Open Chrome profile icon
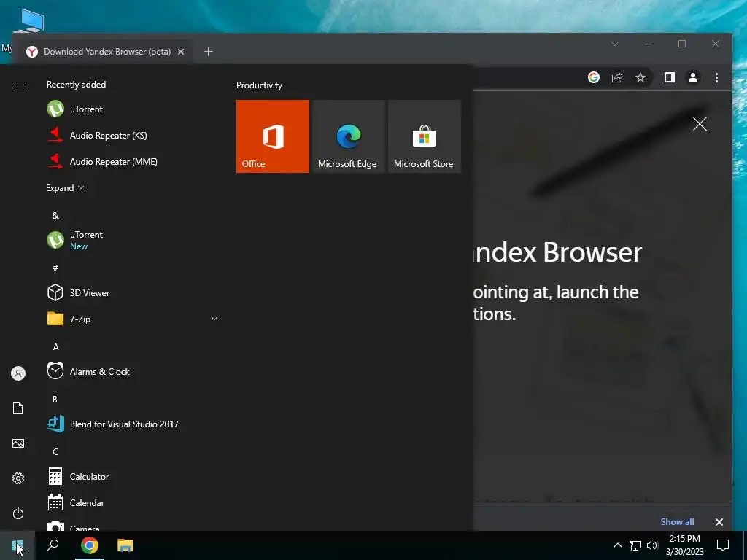Viewport: 747px width, 560px height. pos(693,77)
